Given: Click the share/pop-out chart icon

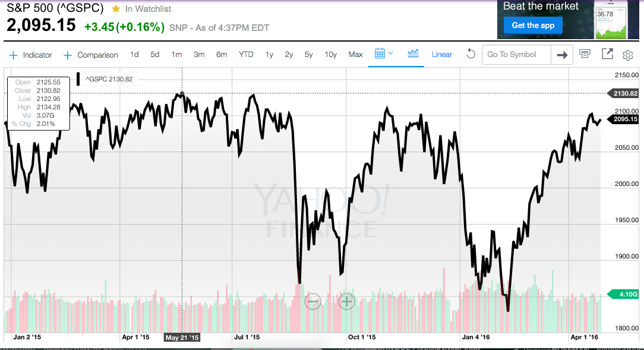Looking at the screenshot, I should pos(607,54).
